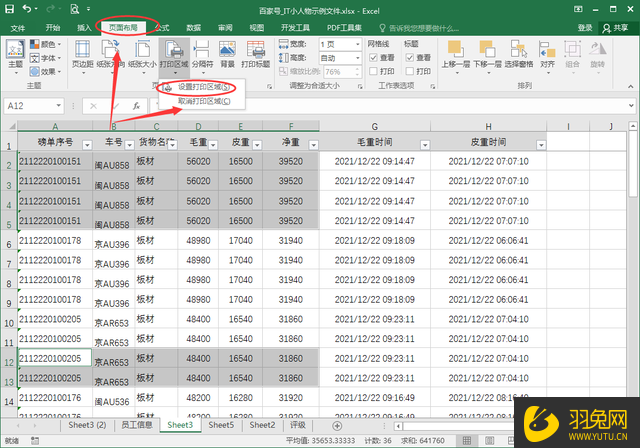Click the Sign in (登录) link

[584, 28]
